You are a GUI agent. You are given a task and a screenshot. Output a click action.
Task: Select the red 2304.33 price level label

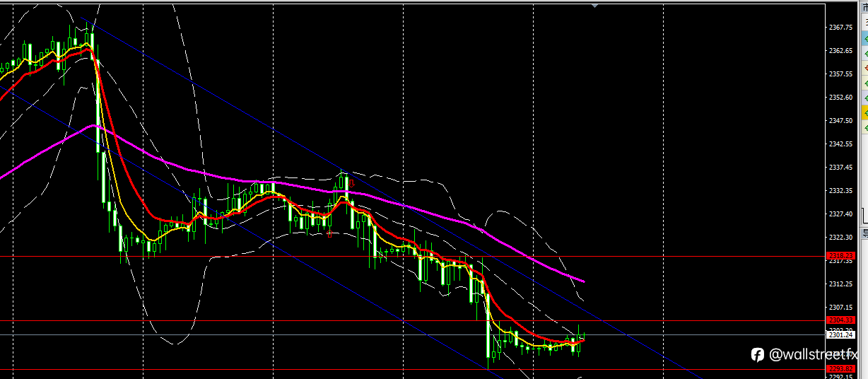(841, 320)
